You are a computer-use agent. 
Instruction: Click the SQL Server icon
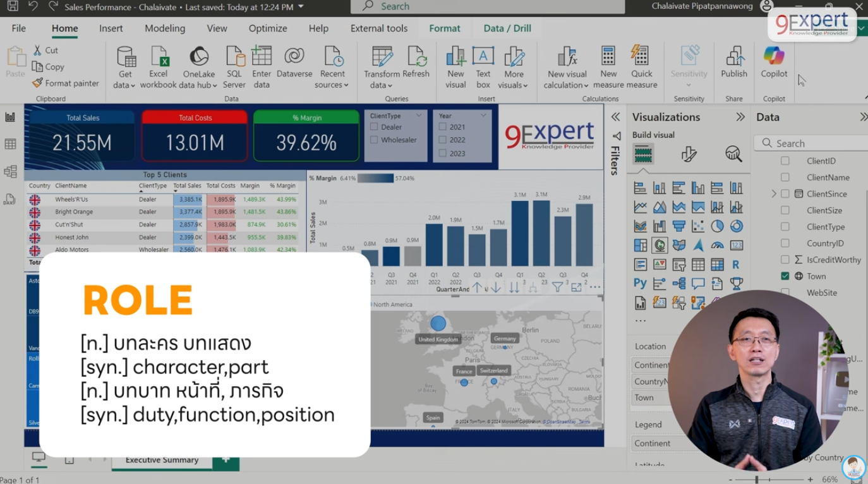[234, 67]
